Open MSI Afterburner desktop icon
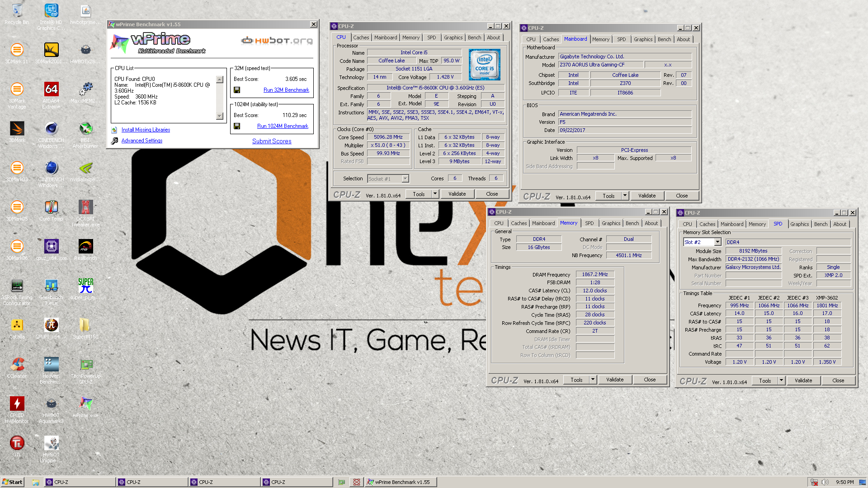Image resolution: width=868 pixels, height=488 pixels. coord(85,135)
